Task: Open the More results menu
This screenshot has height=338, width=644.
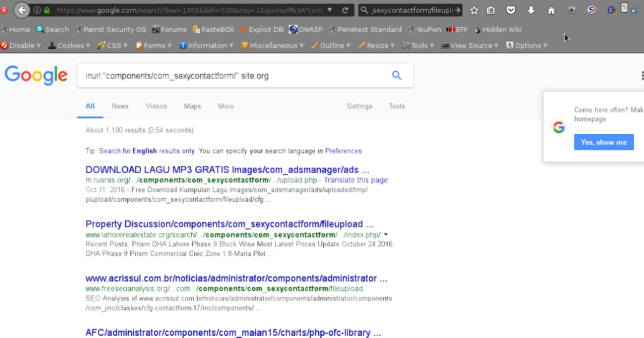Action: coord(226,106)
